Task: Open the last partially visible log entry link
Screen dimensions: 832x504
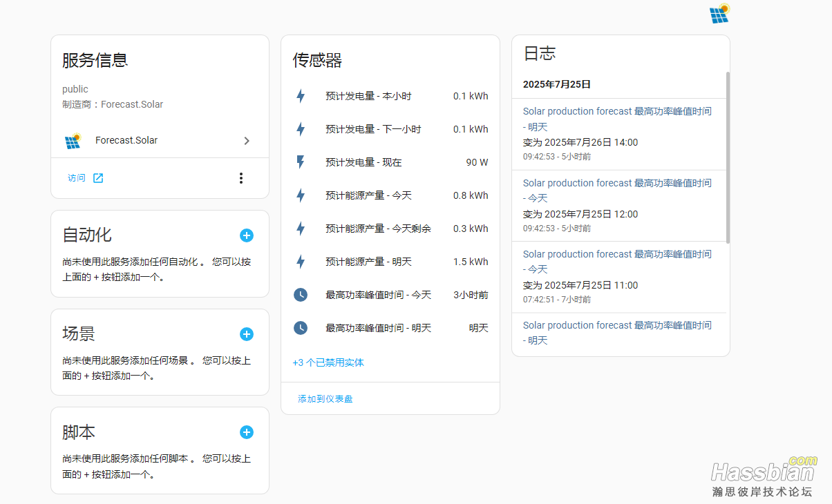Action: (x=617, y=333)
